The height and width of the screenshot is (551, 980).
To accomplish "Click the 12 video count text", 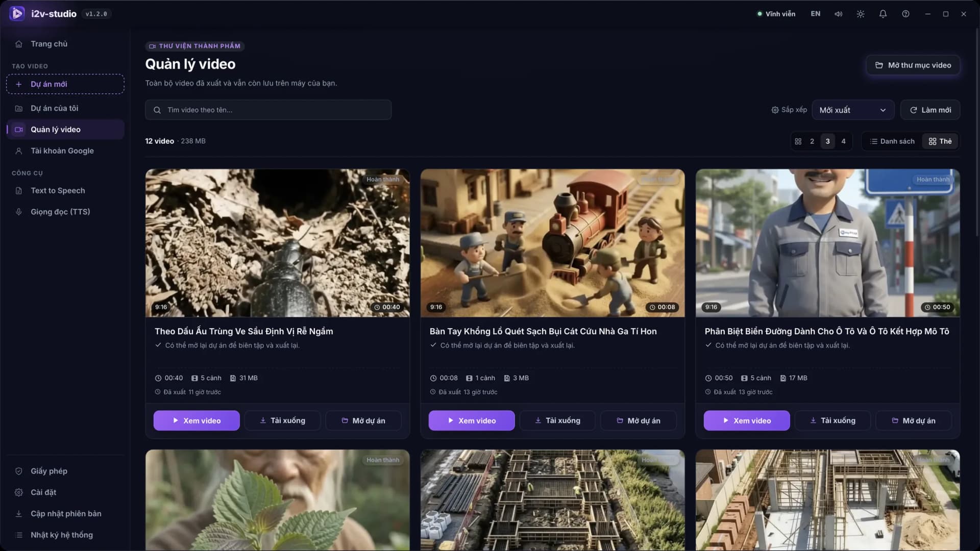I will click(160, 141).
